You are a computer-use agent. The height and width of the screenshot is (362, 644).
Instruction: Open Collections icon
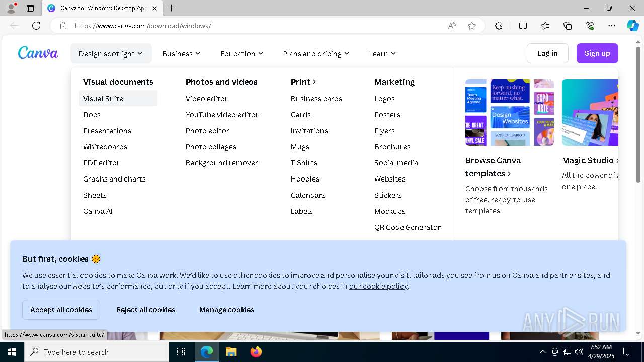point(568,26)
